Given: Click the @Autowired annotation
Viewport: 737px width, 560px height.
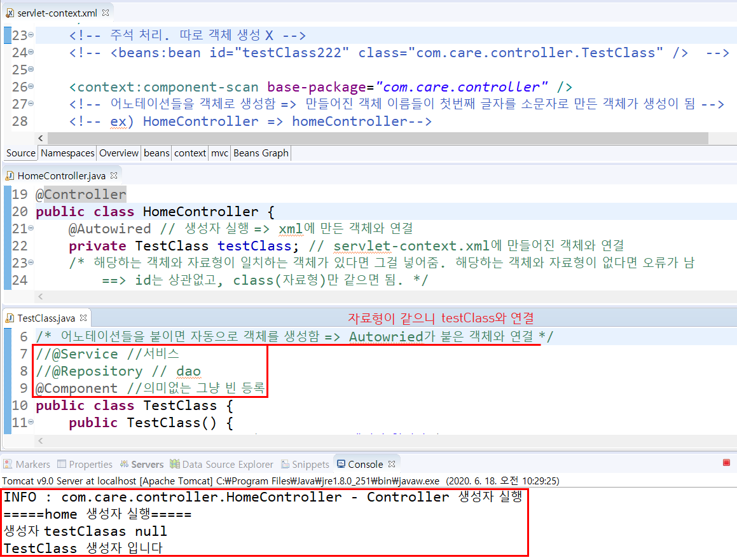Looking at the screenshot, I should point(109,229).
